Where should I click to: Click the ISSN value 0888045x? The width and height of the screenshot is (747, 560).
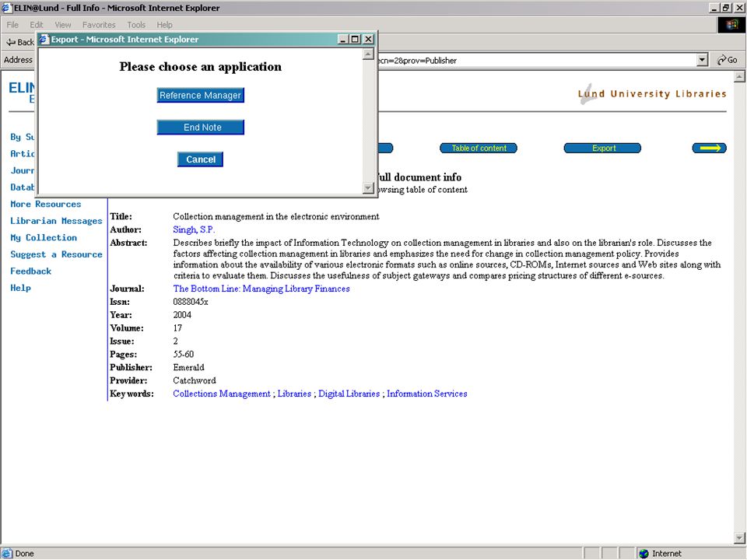point(191,302)
